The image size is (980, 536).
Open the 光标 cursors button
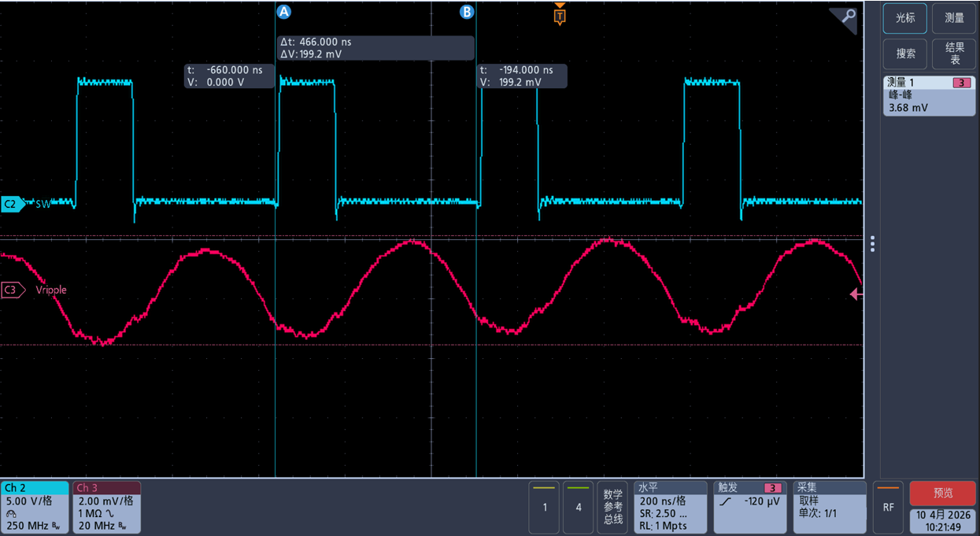coord(904,18)
